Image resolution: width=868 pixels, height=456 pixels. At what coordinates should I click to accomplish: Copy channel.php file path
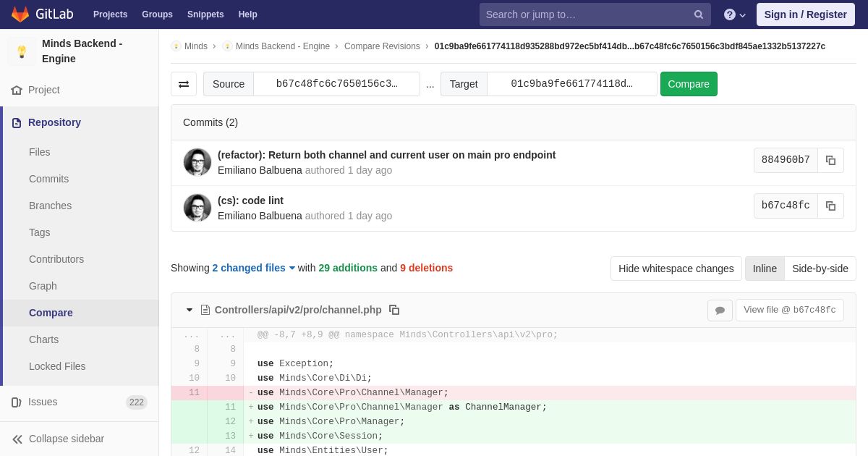coord(394,310)
